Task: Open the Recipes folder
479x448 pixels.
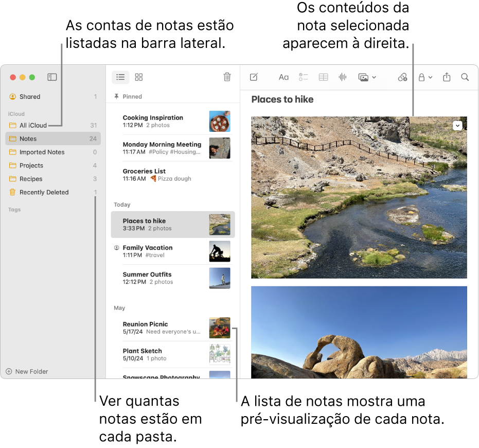Action: 53,179
